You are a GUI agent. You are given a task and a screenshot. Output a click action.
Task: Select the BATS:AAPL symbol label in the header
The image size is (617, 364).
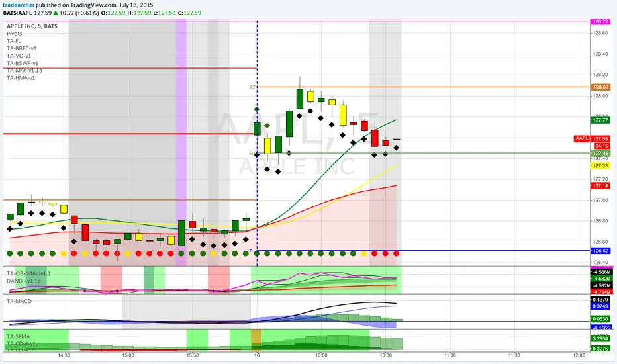tap(18, 13)
